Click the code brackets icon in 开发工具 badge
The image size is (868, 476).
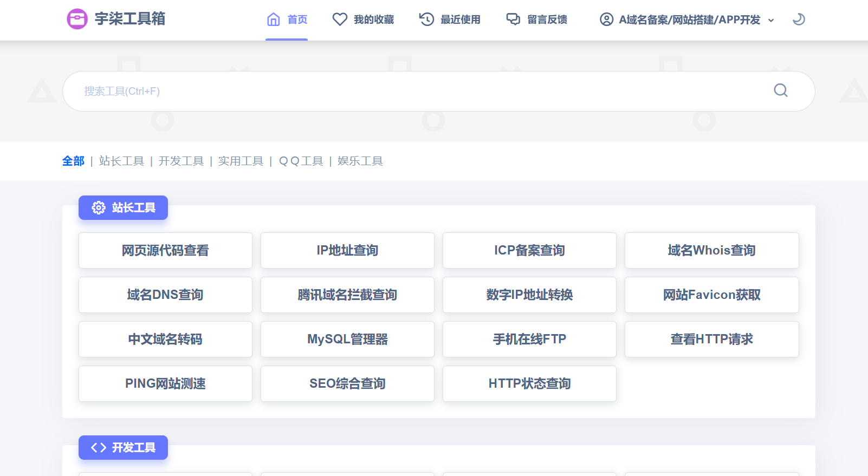(x=99, y=447)
